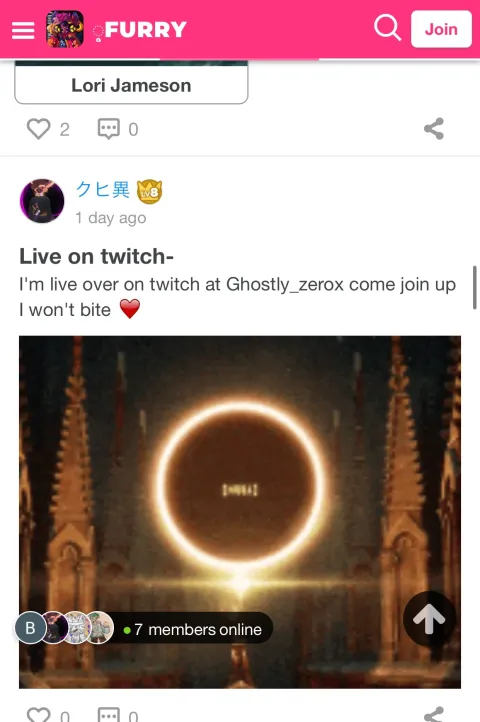This screenshot has width=480, height=722.
Task: Like the Live on twitch post
Action: (x=38, y=715)
